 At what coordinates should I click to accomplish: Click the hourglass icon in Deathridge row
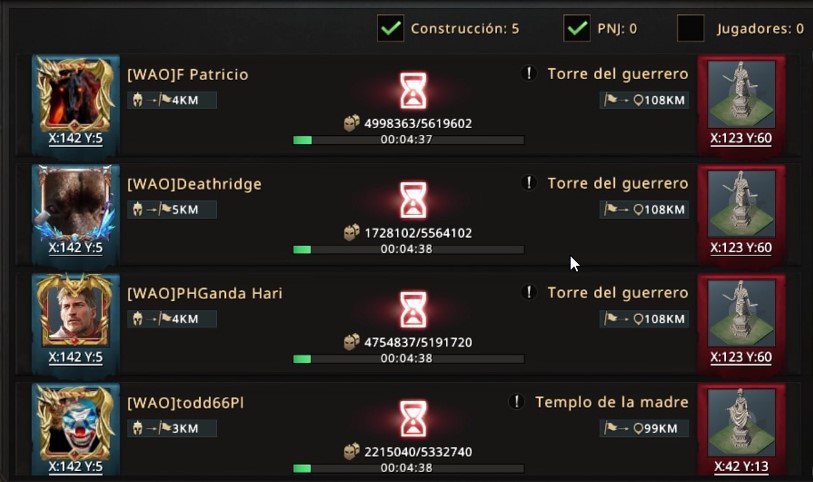[413, 200]
